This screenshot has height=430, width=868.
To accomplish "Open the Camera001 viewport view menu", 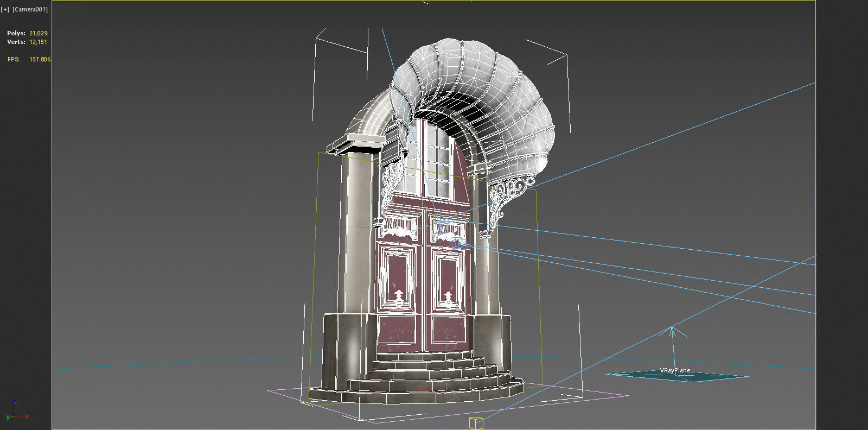I will point(30,9).
